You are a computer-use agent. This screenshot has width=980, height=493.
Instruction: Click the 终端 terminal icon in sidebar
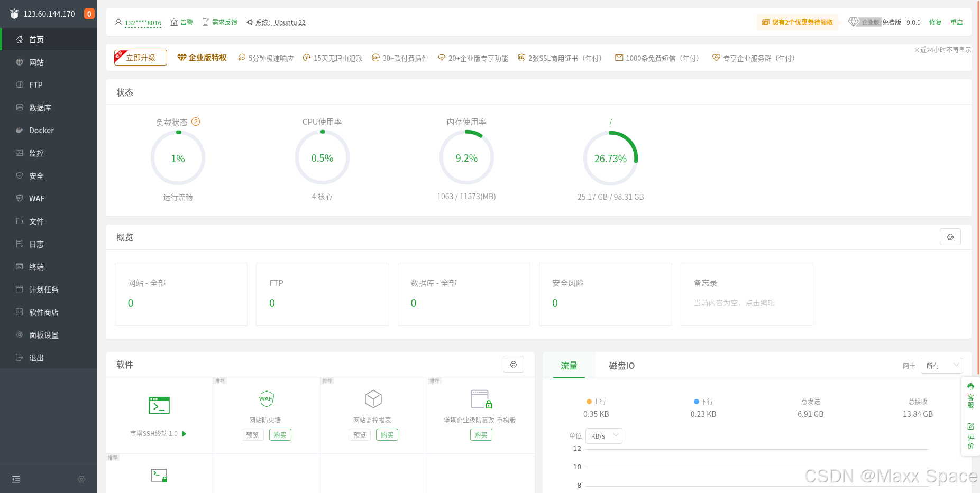[20, 266]
